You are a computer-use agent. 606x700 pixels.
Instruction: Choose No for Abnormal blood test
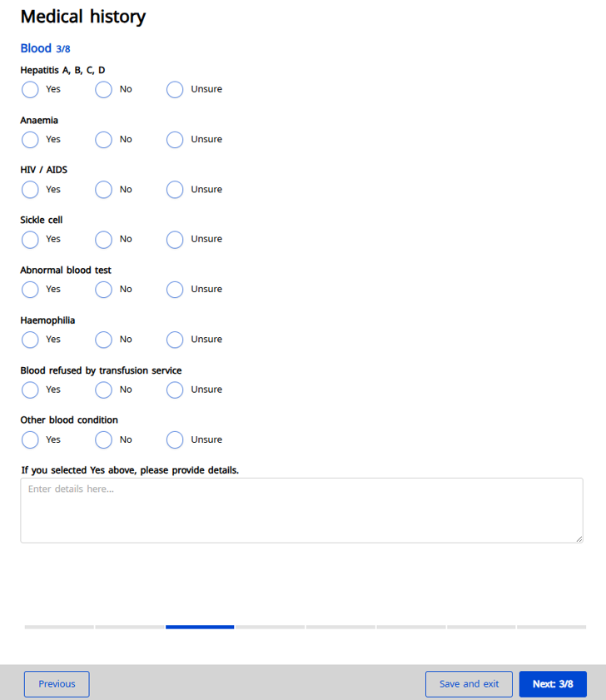pyautogui.click(x=103, y=290)
